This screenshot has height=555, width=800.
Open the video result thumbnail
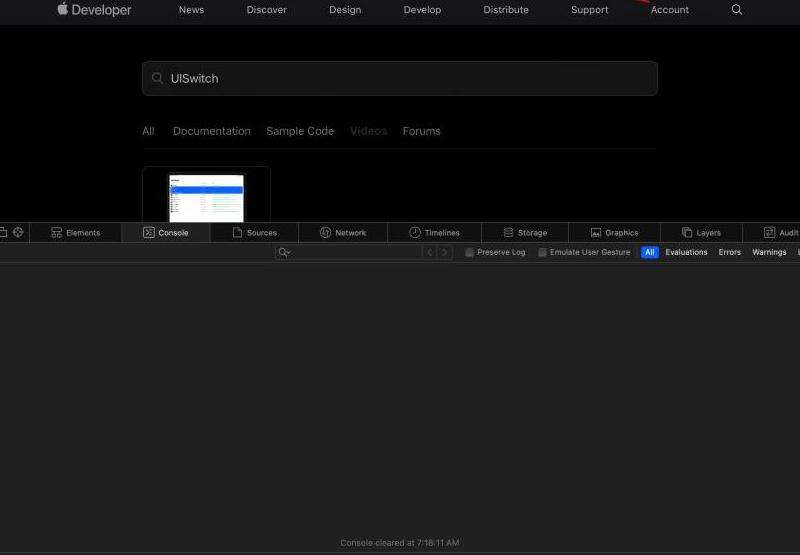click(206, 197)
